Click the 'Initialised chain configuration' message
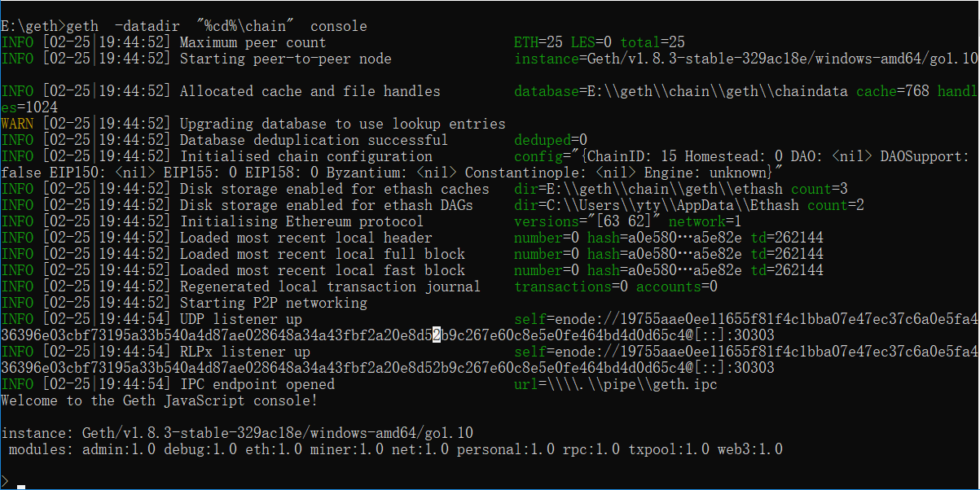Image resolution: width=980 pixels, height=490 pixels. 305,156
